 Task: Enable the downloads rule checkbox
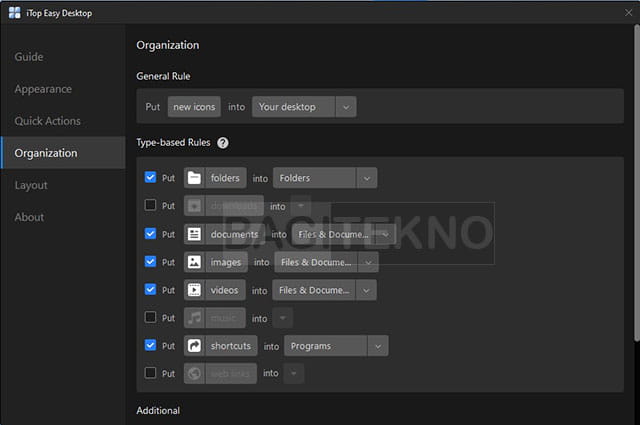(150, 205)
